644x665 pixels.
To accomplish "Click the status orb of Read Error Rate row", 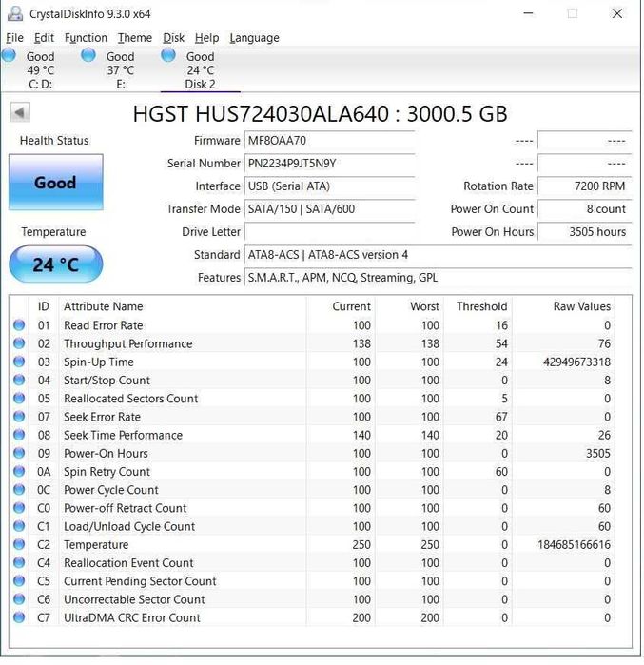I will click(x=19, y=325).
